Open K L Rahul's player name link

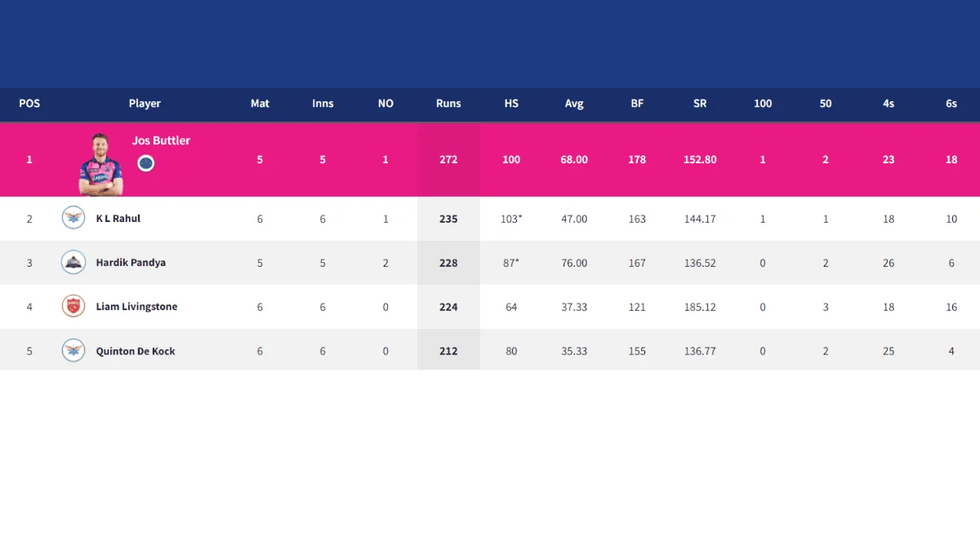[x=118, y=219]
